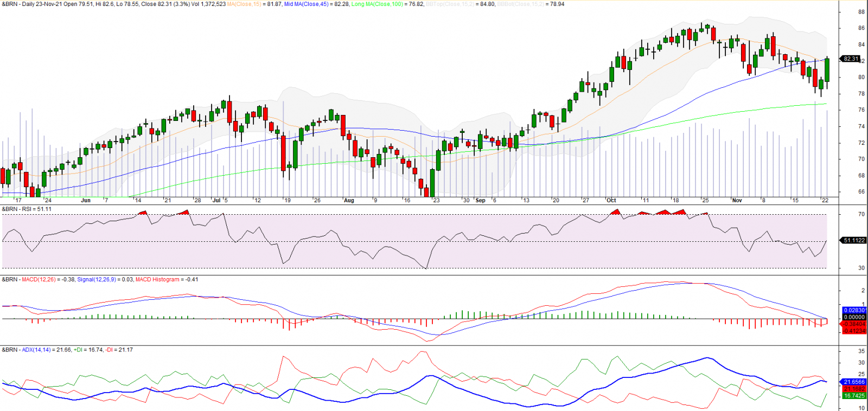Click the '25 date tick after Oct
Screen dimensions: 868x411
tap(705, 200)
